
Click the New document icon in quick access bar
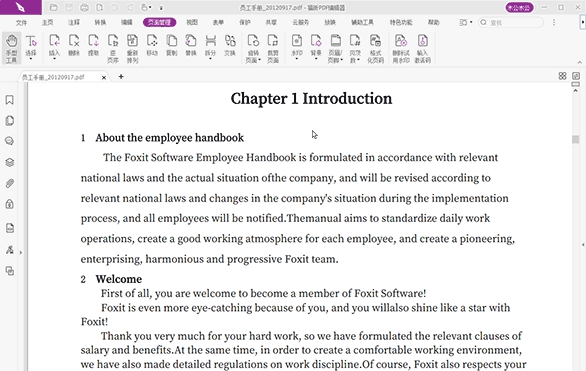pos(99,7)
